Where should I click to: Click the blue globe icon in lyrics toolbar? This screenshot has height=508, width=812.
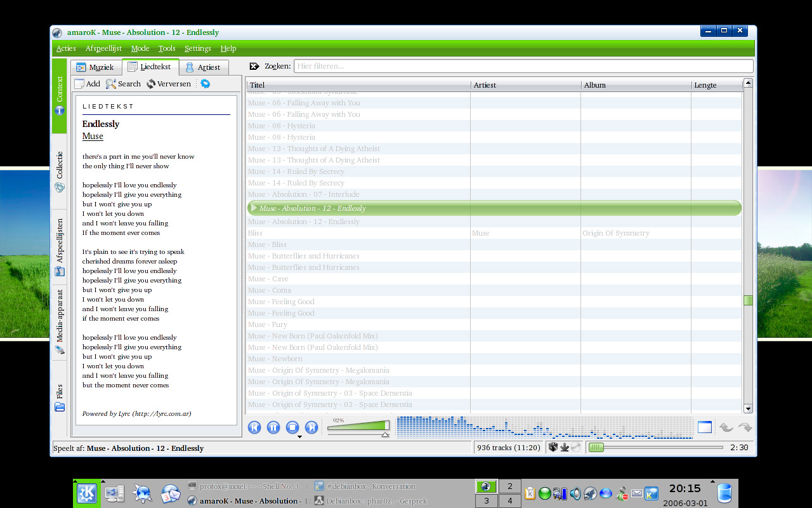point(205,84)
